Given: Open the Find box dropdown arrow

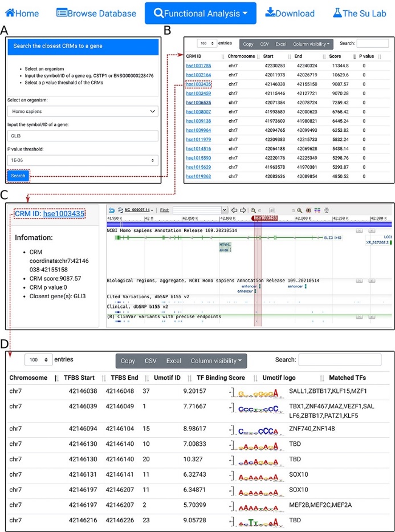Looking at the screenshot, I should [224, 210].
